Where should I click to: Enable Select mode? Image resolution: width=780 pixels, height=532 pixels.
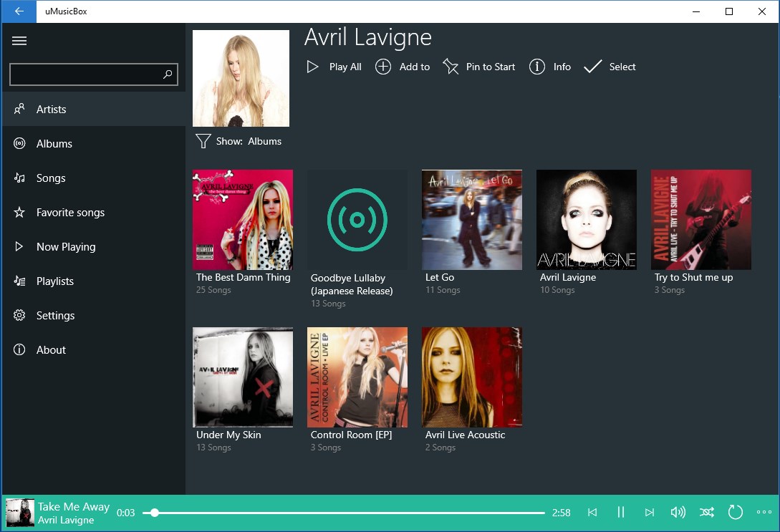(610, 67)
